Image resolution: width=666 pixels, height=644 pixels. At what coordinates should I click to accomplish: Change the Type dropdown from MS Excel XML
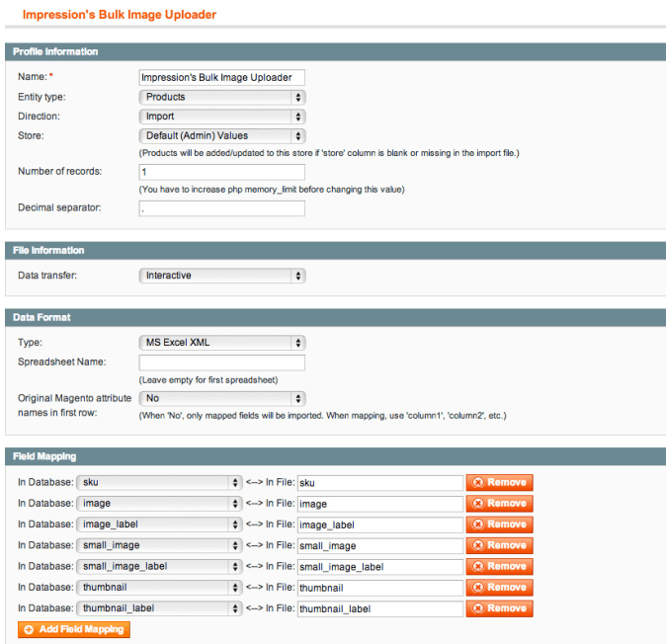pos(221,343)
